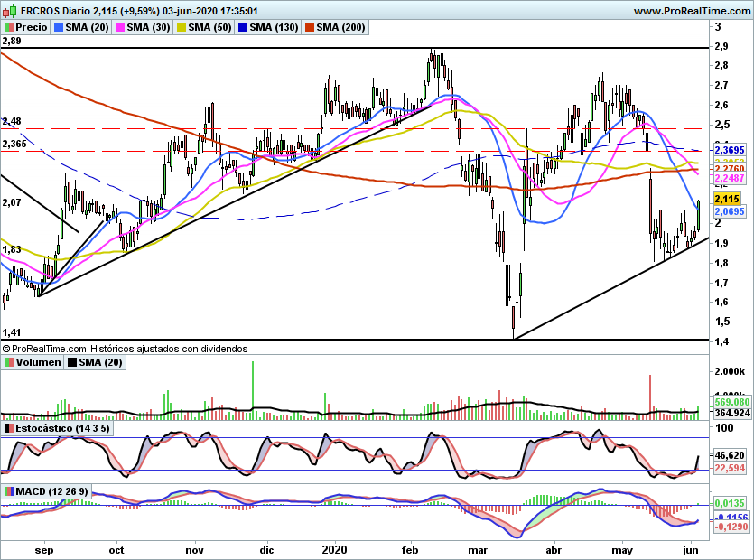Click the 2,3695 SMA 130 value tag
The height and width of the screenshot is (560, 754).
[730, 150]
